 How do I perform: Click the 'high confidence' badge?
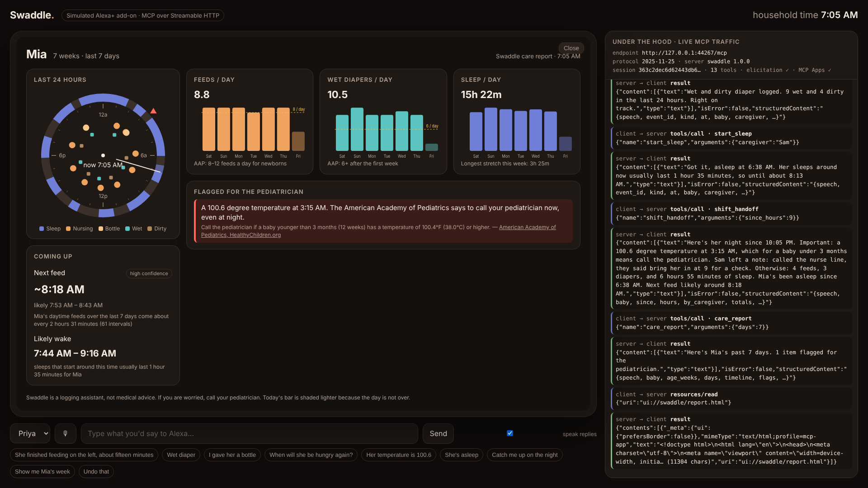coord(149,273)
